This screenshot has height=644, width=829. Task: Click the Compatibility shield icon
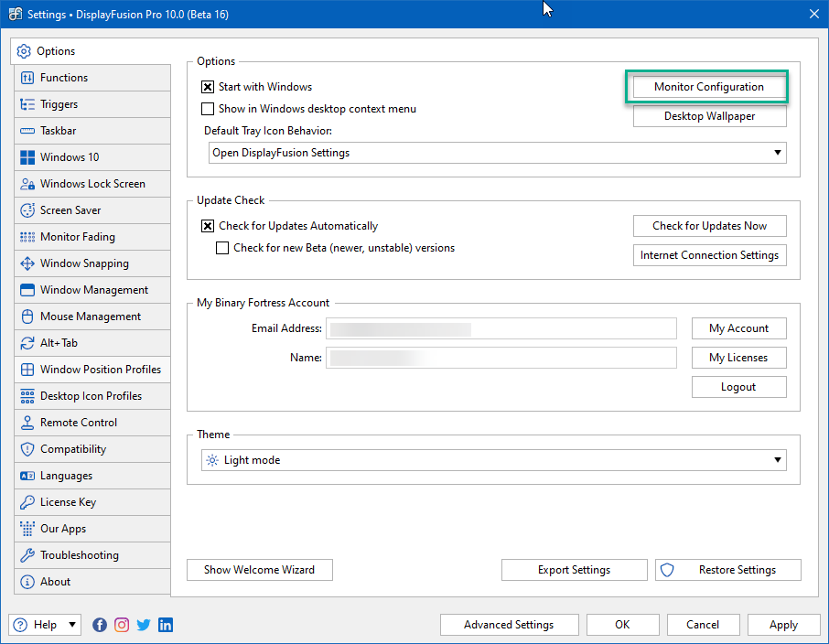point(27,449)
